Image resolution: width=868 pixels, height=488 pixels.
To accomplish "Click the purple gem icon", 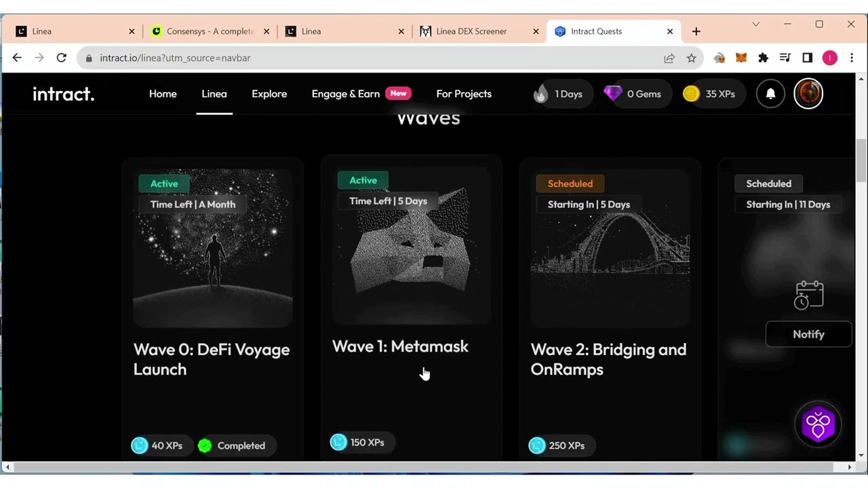I will click(x=613, y=94).
